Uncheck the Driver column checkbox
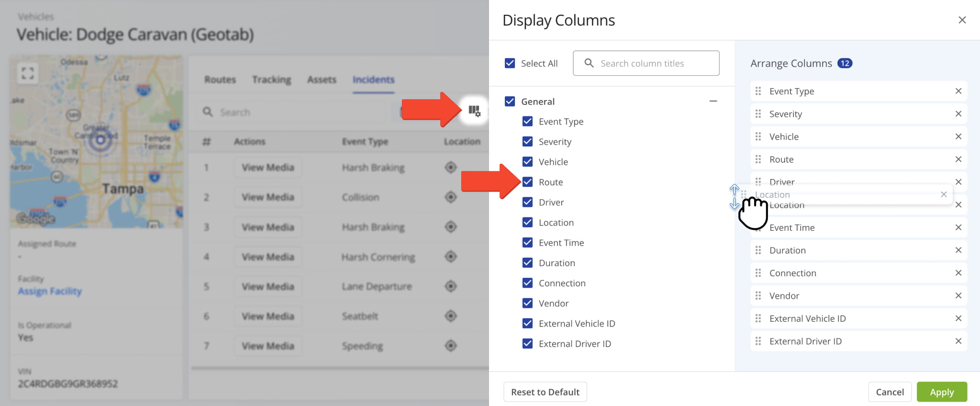980x406 pixels. (527, 202)
